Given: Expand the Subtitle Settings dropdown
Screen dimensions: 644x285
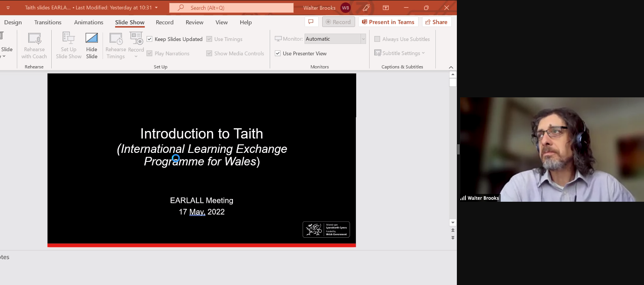Looking at the screenshot, I should click(x=400, y=53).
